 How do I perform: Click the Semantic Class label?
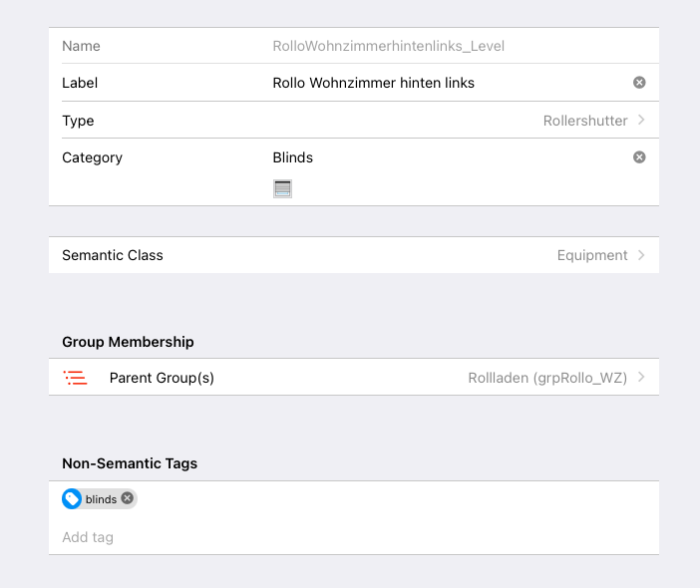pos(113,255)
